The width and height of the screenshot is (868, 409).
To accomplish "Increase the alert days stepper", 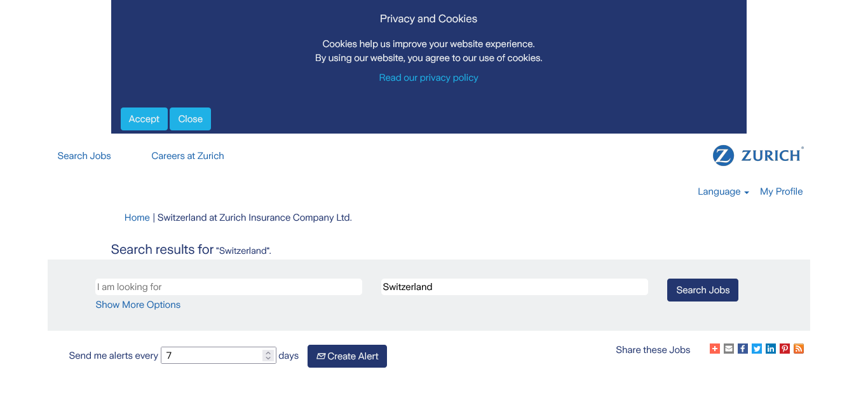I will (268, 352).
